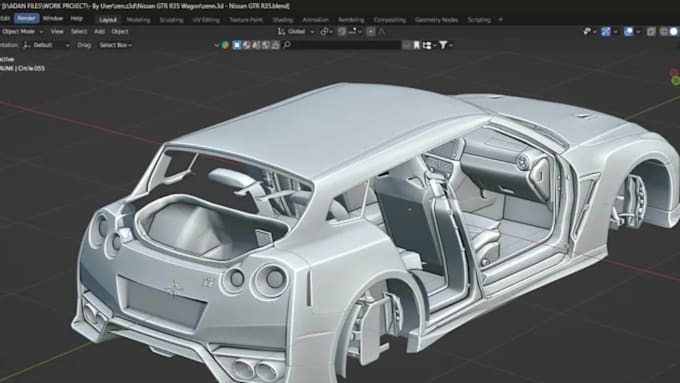680x383 pixels.
Task: Switch to the Sculpting workspace tab
Action: (171, 20)
